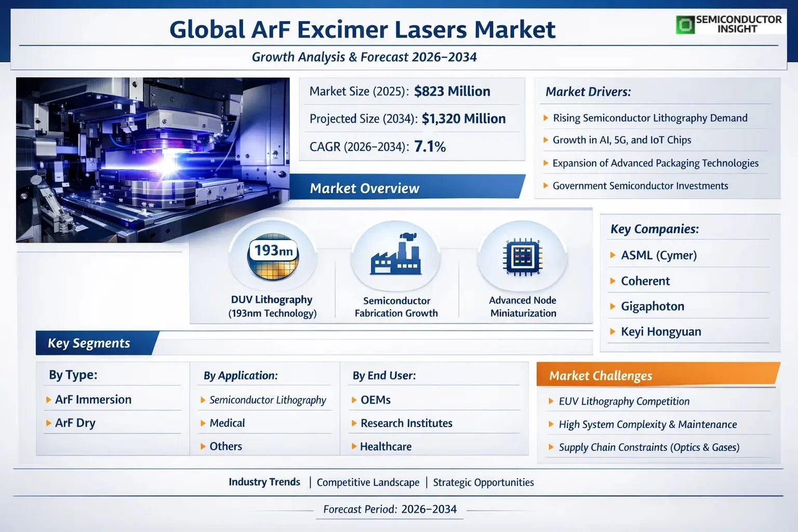
Task: Click the 7.1% CAGR value
Action: pos(430,147)
